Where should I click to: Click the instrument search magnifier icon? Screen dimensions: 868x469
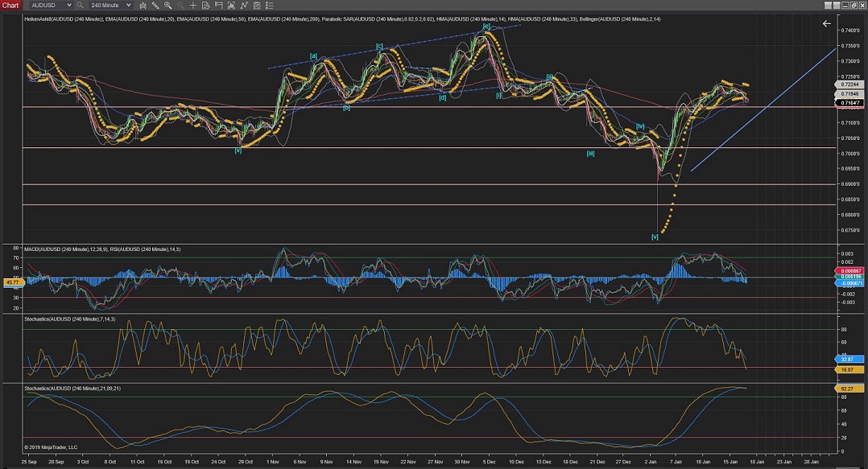[x=81, y=5]
